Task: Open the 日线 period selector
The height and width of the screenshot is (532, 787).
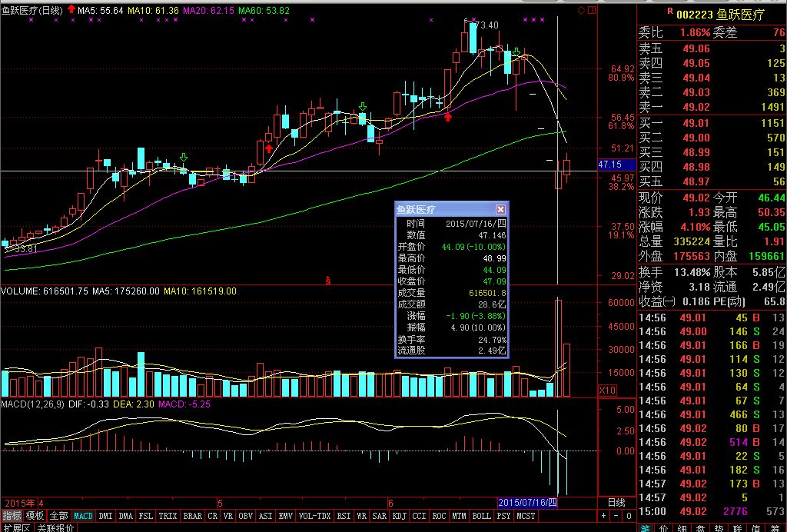Action: click(x=616, y=502)
